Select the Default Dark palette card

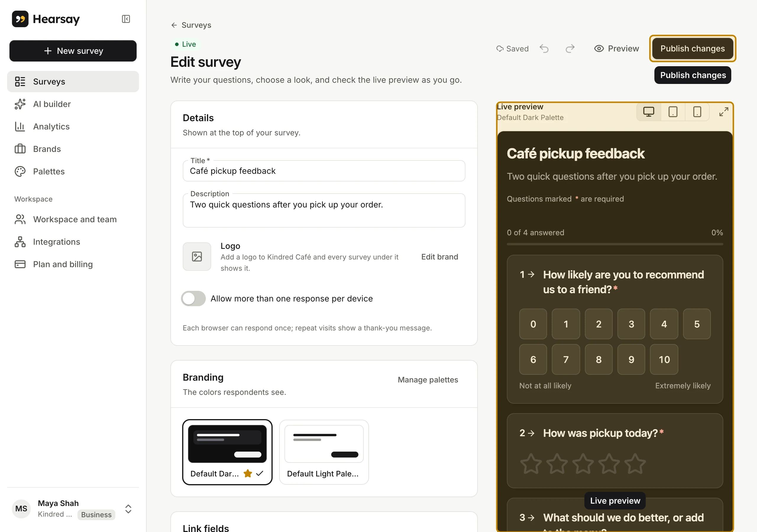227,452
